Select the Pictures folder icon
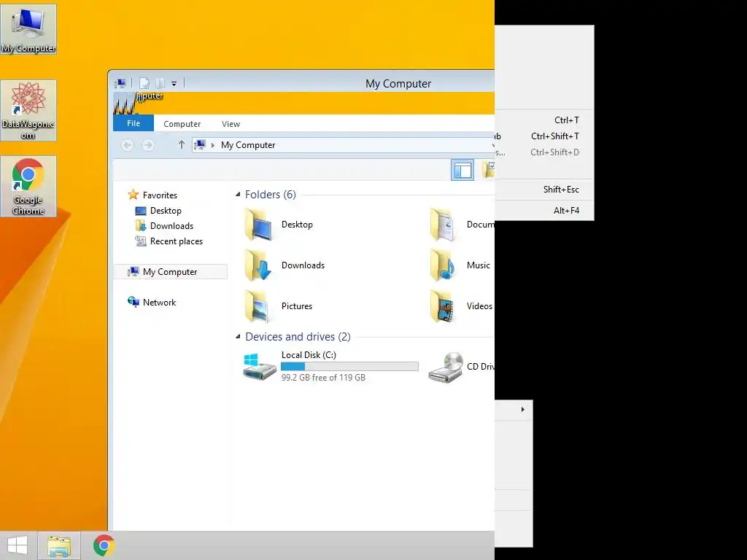The height and width of the screenshot is (560, 747). (x=259, y=306)
